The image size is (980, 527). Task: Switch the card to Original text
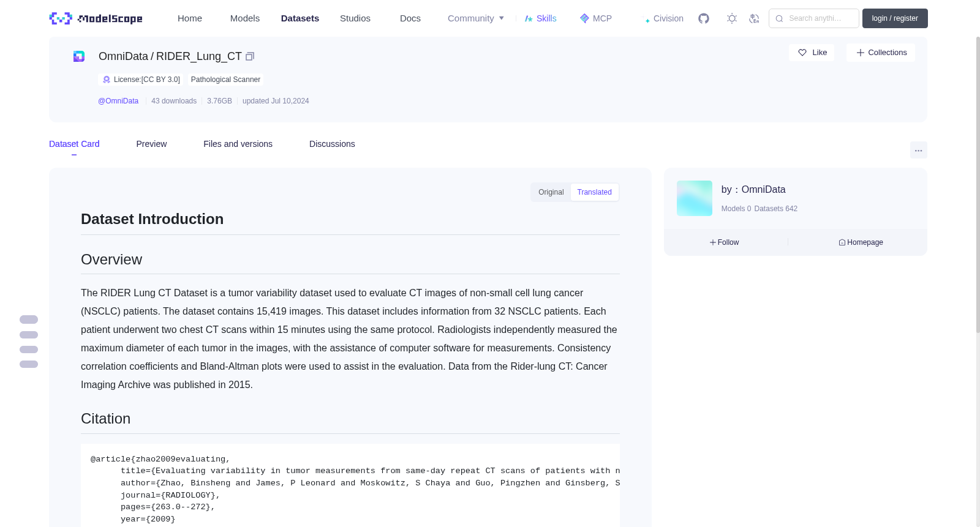(551, 192)
